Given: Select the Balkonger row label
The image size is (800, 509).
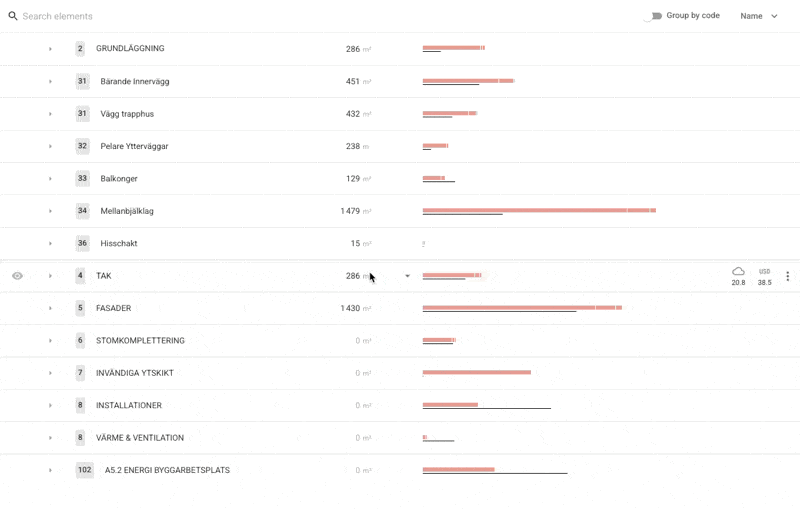Looking at the screenshot, I should (x=119, y=179).
